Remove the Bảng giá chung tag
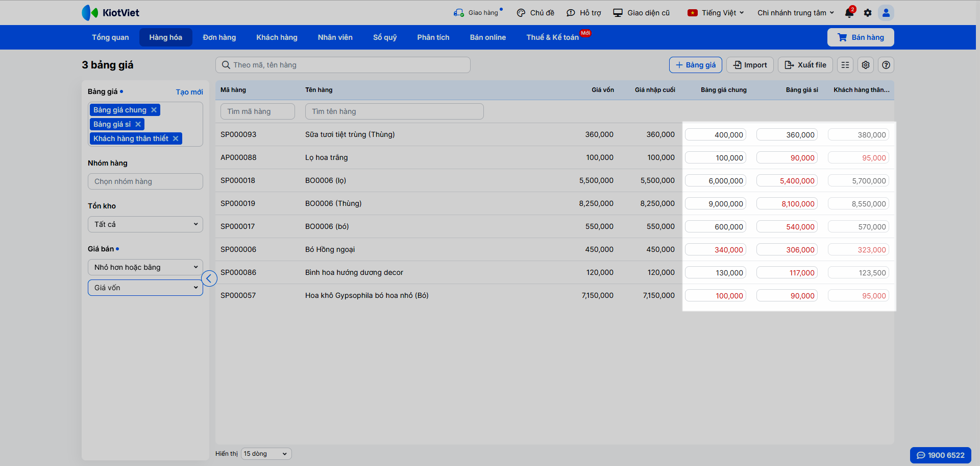Viewport: 980px width, 466px height. (x=154, y=110)
